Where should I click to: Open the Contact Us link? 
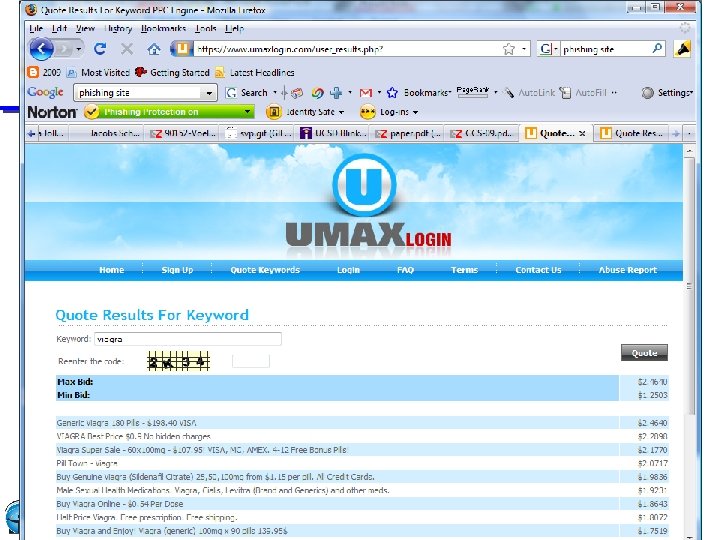point(538,270)
